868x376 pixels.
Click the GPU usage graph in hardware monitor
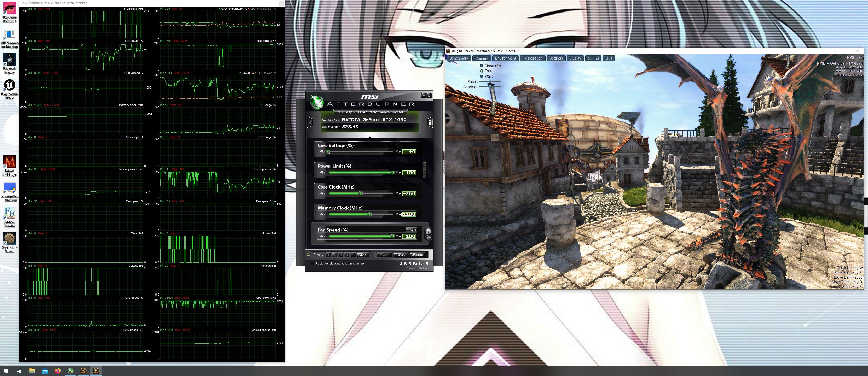point(86,56)
